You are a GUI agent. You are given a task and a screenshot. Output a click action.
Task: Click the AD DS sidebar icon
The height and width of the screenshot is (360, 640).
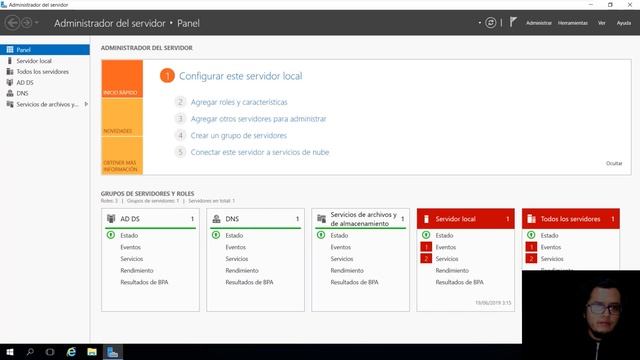pos(10,82)
